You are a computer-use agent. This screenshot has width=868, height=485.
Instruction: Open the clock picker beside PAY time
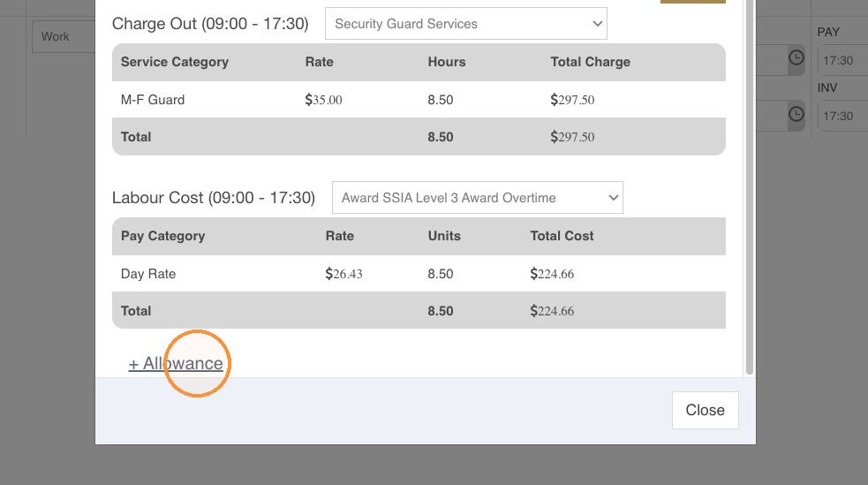click(x=796, y=57)
